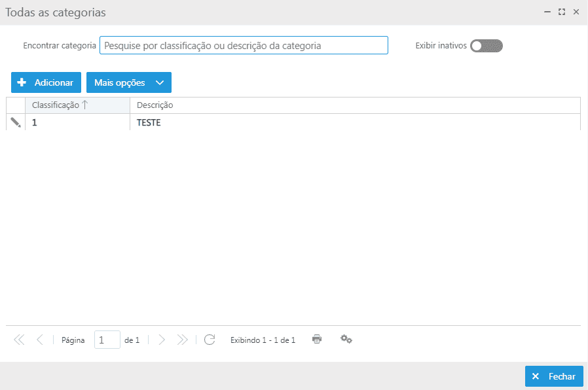This screenshot has height=390, width=588.
Task: Go to the next page
Action: 162,340
